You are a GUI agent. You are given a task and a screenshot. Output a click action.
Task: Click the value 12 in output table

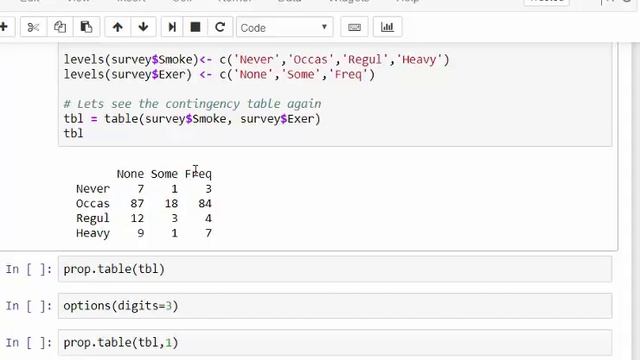coord(137,218)
